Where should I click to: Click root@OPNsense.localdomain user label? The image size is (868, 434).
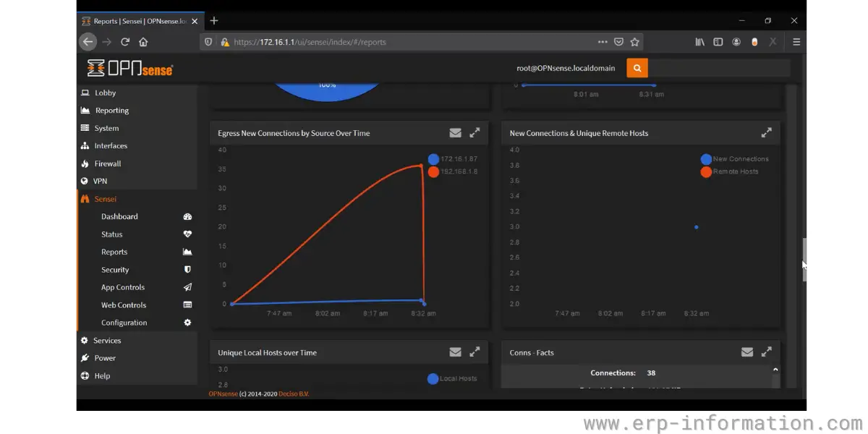pos(566,68)
